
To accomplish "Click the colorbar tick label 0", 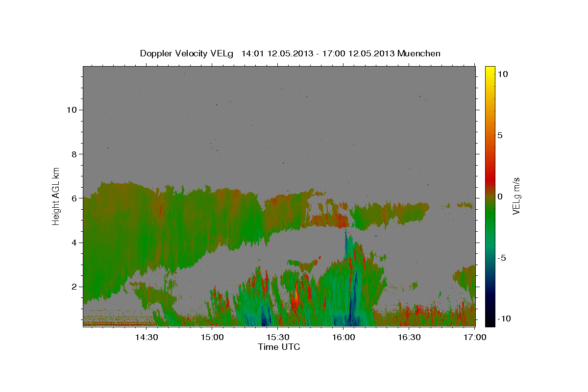I will pyautogui.click(x=500, y=196).
